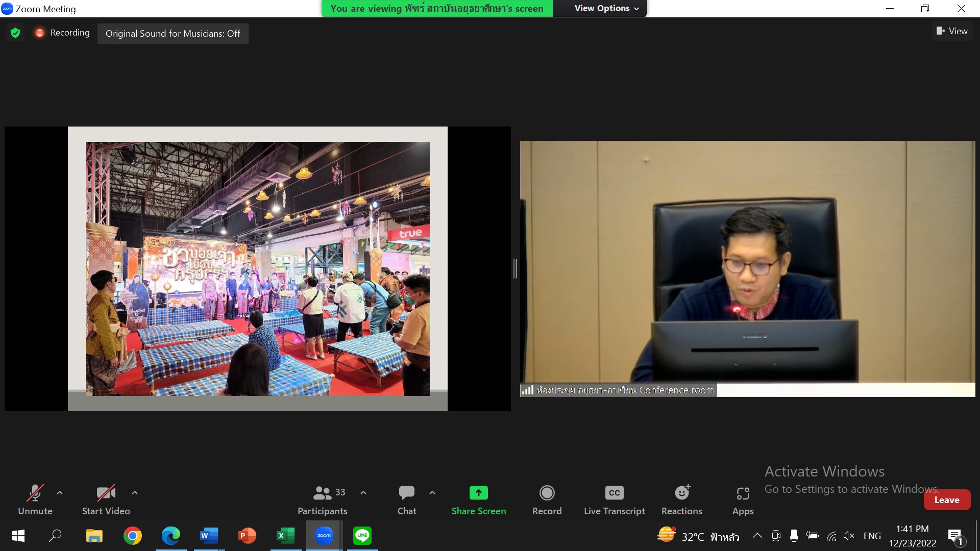Open the View layout menu
980x551 pixels.
[952, 31]
